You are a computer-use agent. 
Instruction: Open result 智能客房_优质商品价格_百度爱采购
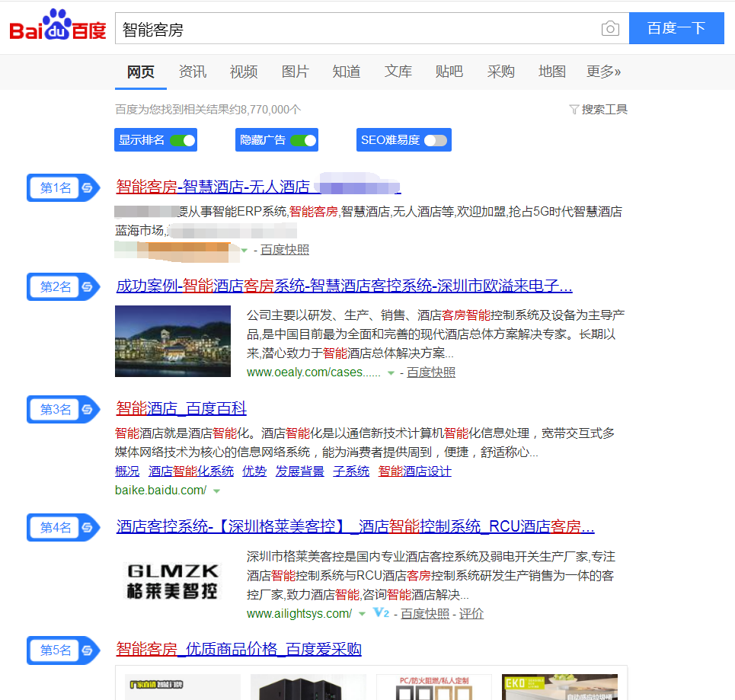click(x=238, y=650)
